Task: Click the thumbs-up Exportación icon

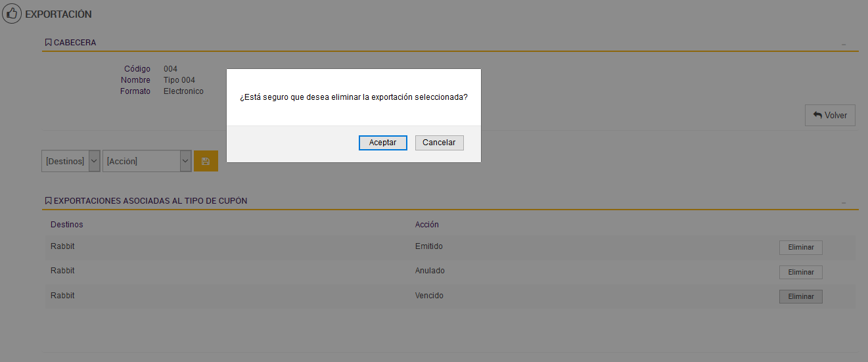Action: pyautogui.click(x=12, y=13)
